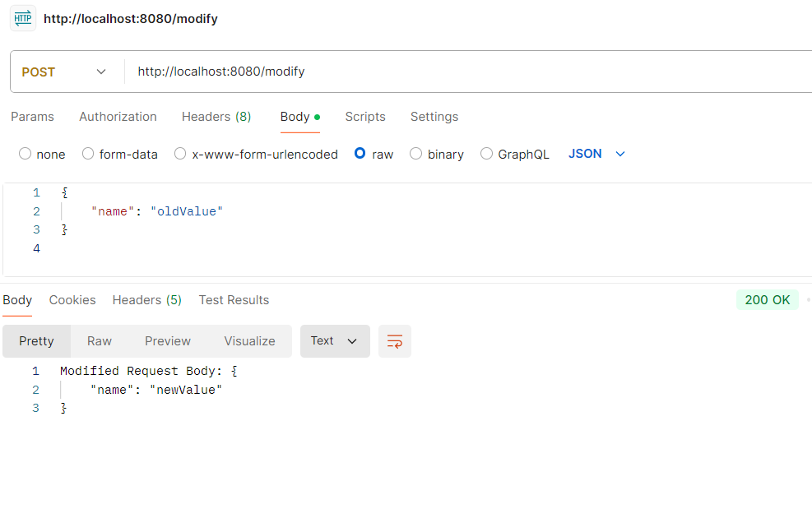Open the Test Results tab
The width and height of the screenshot is (812, 518).
(234, 300)
